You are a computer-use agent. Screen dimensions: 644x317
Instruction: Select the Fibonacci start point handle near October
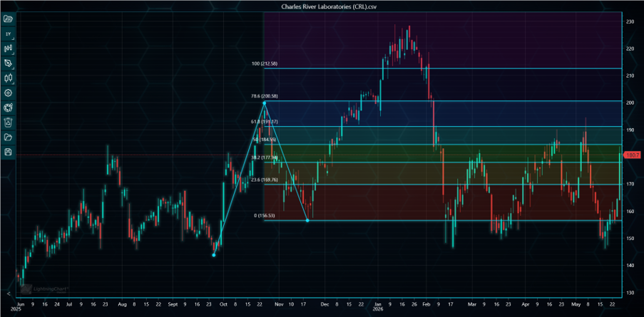(x=213, y=255)
